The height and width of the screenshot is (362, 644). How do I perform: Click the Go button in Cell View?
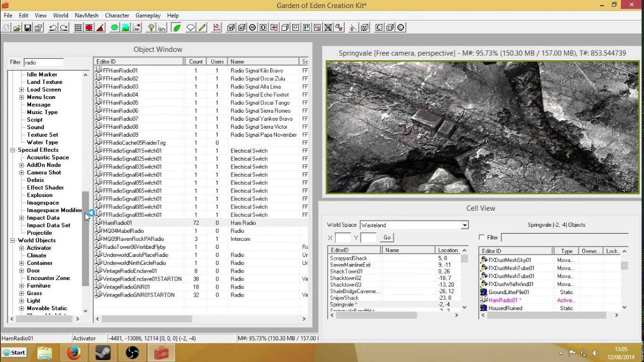pyautogui.click(x=387, y=237)
